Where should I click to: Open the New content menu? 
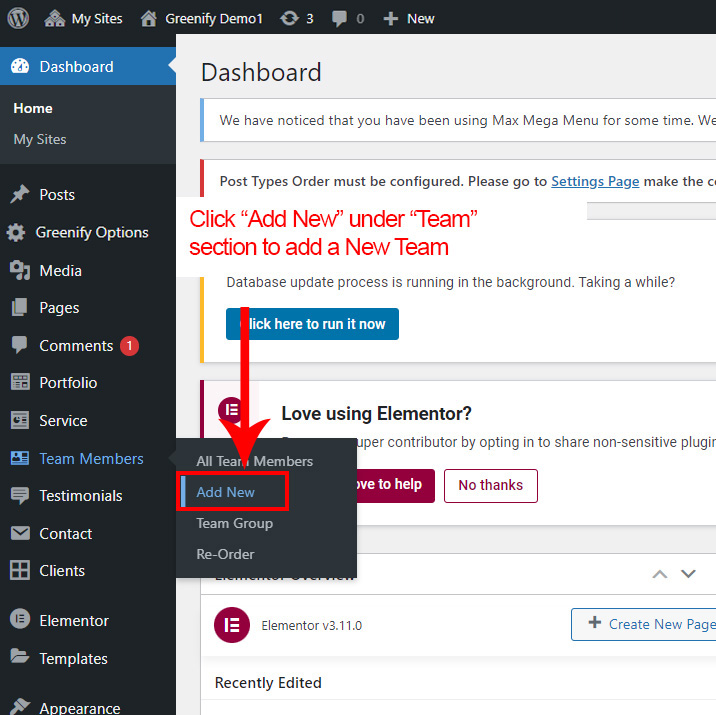(x=409, y=18)
